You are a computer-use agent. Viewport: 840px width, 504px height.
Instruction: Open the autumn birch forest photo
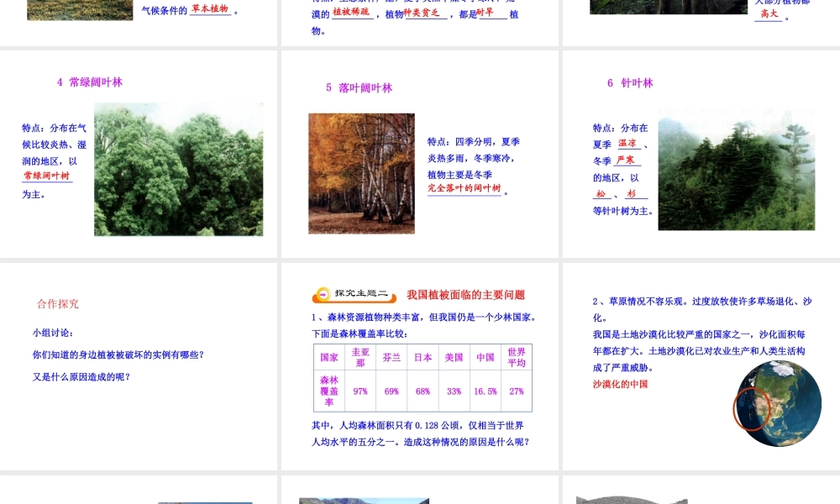pyautogui.click(x=361, y=174)
